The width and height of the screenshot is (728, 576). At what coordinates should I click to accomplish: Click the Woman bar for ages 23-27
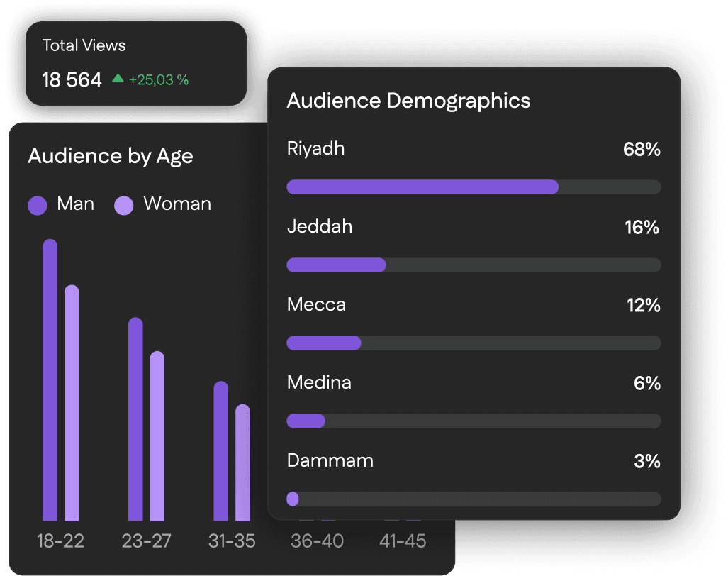[x=157, y=436]
